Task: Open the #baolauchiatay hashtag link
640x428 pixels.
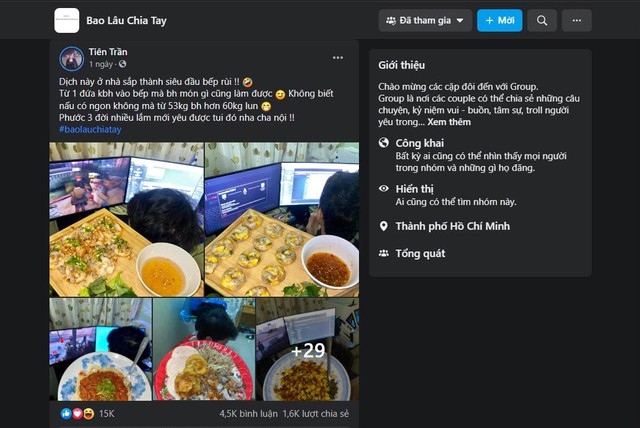Action: pyautogui.click(x=90, y=129)
